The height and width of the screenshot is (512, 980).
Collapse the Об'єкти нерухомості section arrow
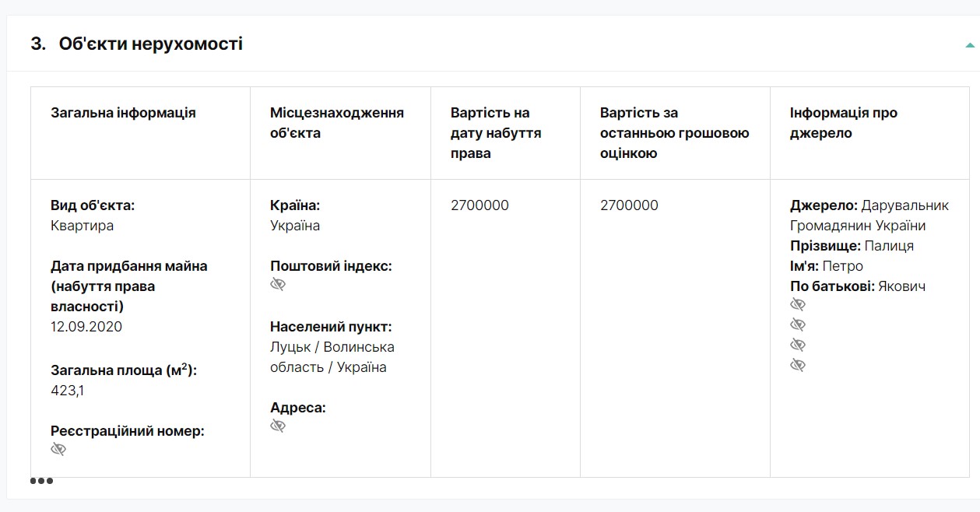[970, 45]
